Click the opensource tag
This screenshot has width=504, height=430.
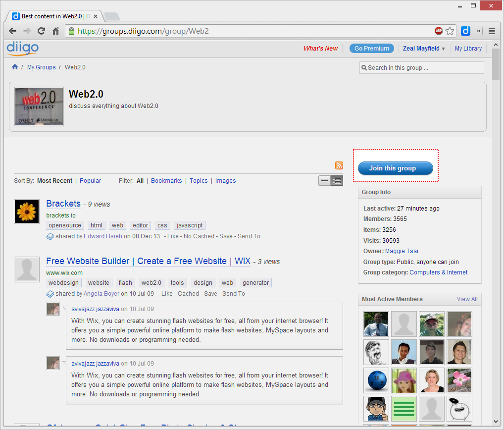click(65, 225)
